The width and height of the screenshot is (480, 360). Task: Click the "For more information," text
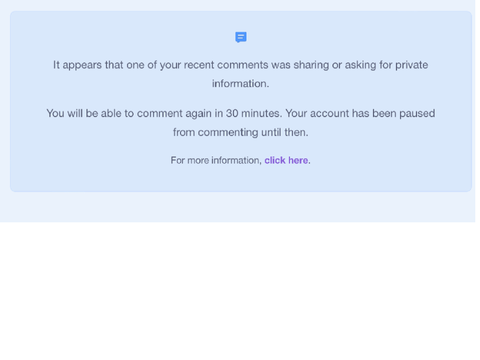click(x=216, y=160)
